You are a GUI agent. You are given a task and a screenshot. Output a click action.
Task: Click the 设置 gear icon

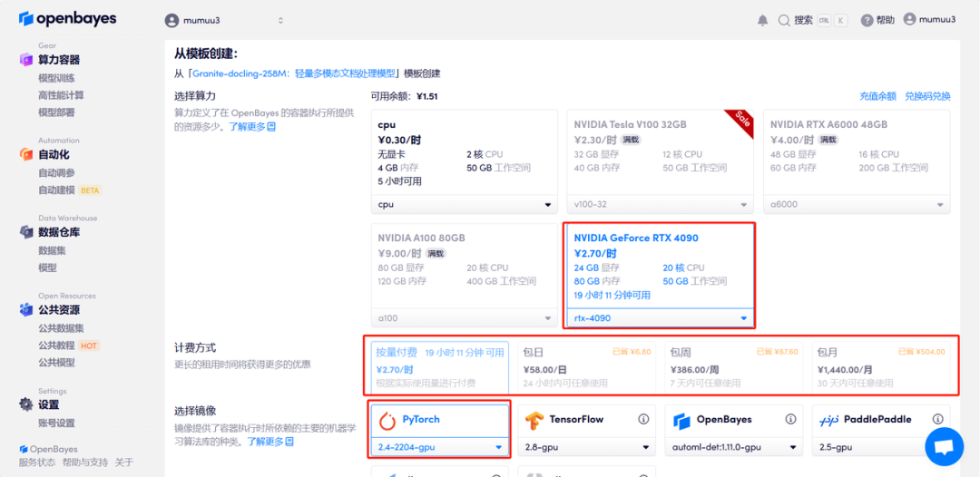[x=25, y=404]
